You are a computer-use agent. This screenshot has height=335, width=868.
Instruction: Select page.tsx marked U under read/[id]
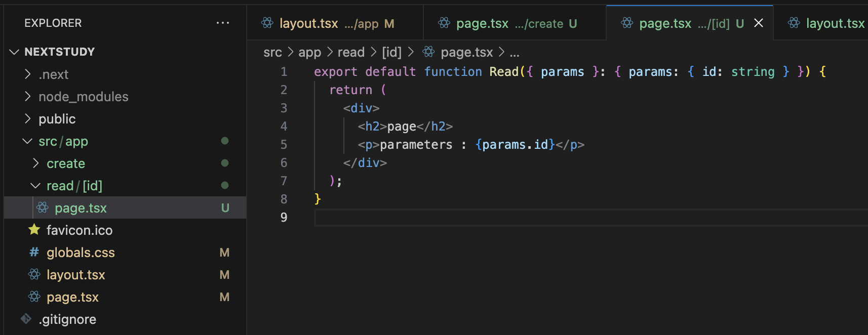[125, 208]
